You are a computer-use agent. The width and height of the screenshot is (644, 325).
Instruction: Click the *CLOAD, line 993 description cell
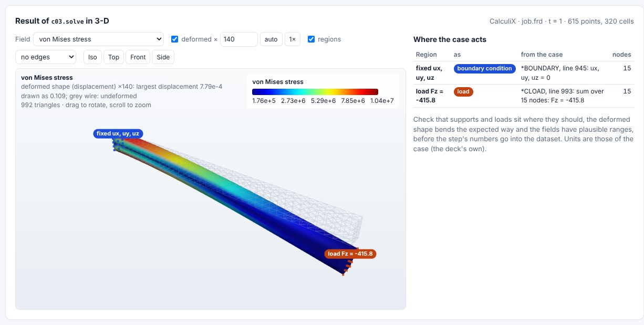click(x=563, y=96)
